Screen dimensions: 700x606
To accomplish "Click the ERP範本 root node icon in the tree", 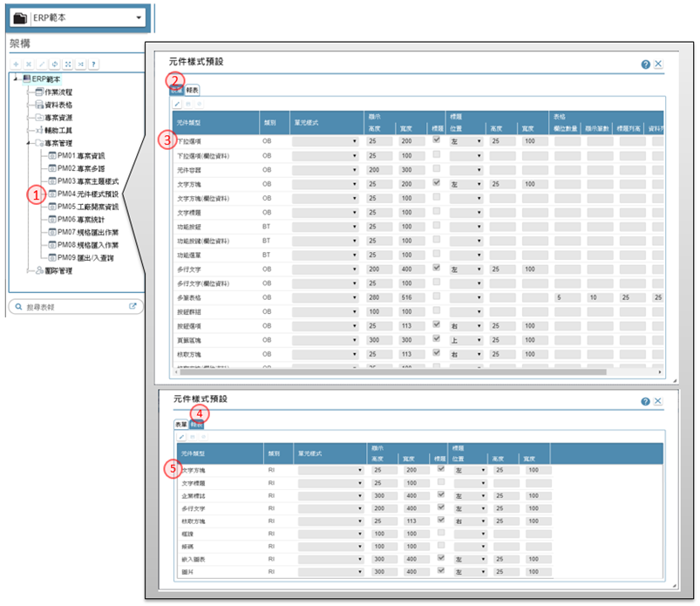I will pos(27,79).
